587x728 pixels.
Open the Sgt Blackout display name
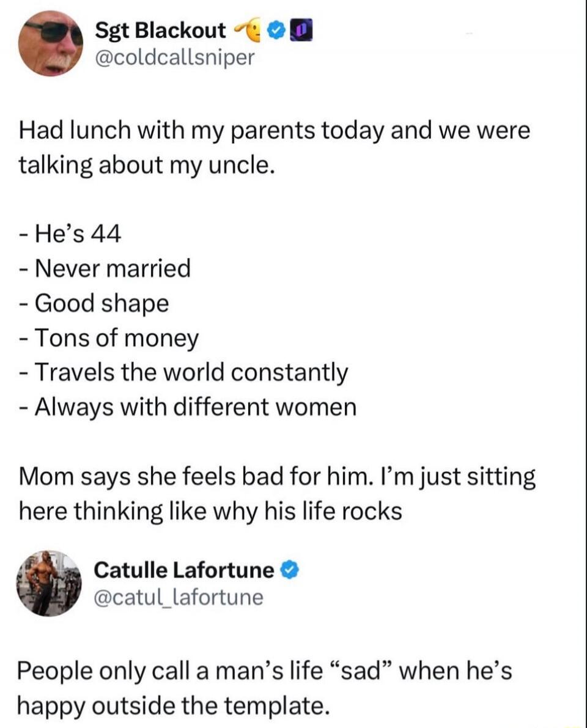(160, 30)
